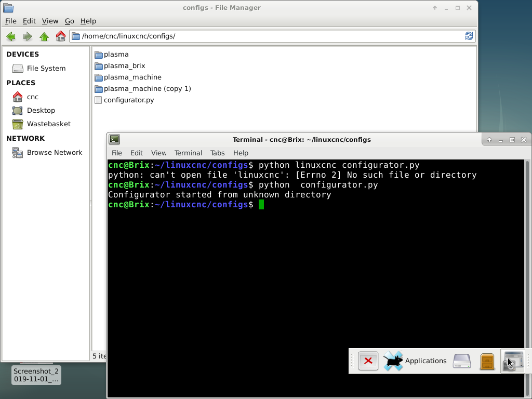Viewport: 532px width, 399px height.
Task: Open home folder via the house toolbar icon
Action: (61, 36)
